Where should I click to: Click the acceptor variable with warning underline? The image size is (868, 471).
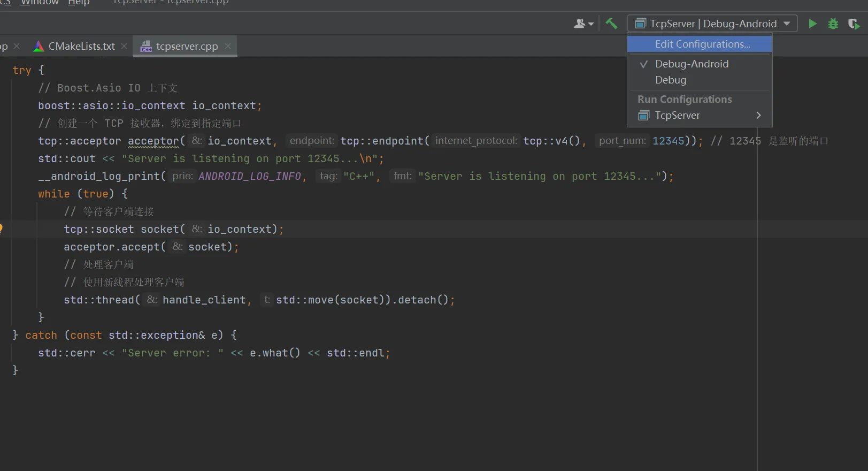point(153,141)
